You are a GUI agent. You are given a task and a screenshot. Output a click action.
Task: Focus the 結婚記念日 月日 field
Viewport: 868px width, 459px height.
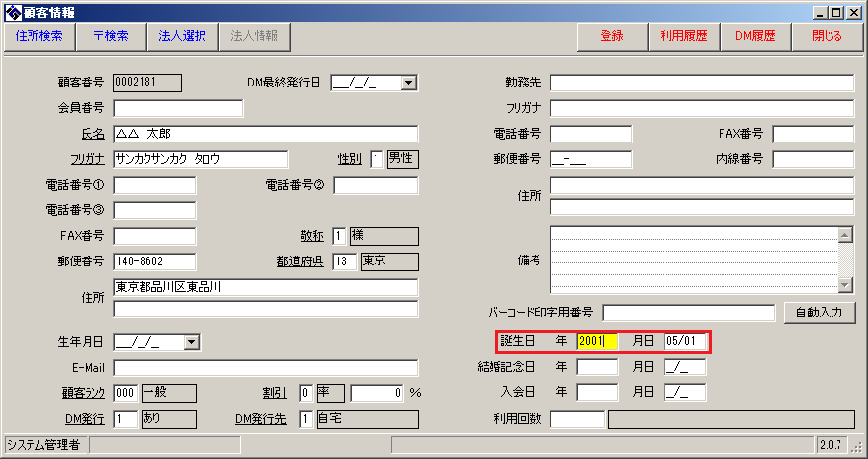point(685,367)
